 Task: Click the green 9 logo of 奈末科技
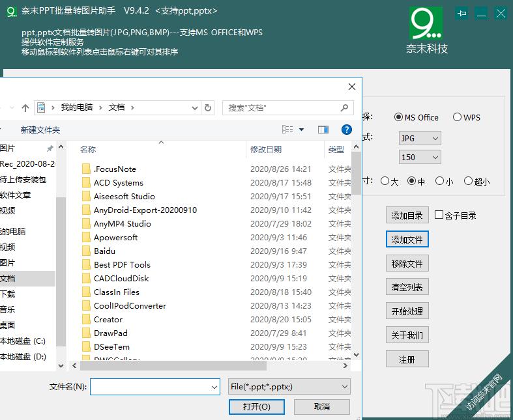[426, 23]
